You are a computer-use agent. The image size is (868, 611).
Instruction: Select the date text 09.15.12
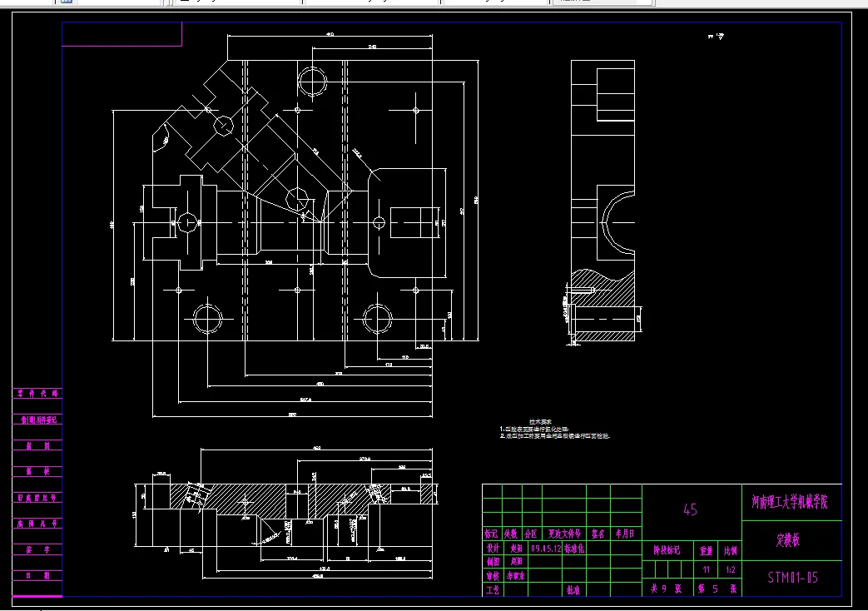(546, 549)
